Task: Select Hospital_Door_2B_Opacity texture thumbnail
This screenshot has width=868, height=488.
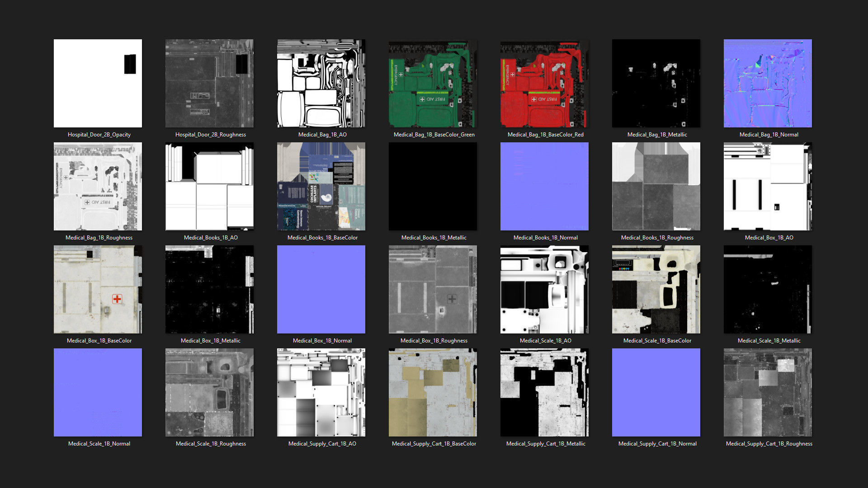Action: point(98,83)
